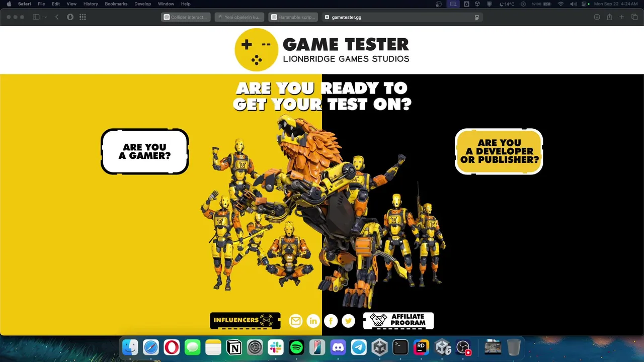Open the sidebar tab group dropdown arrow
The height and width of the screenshot is (362, 644).
tap(45, 17)
